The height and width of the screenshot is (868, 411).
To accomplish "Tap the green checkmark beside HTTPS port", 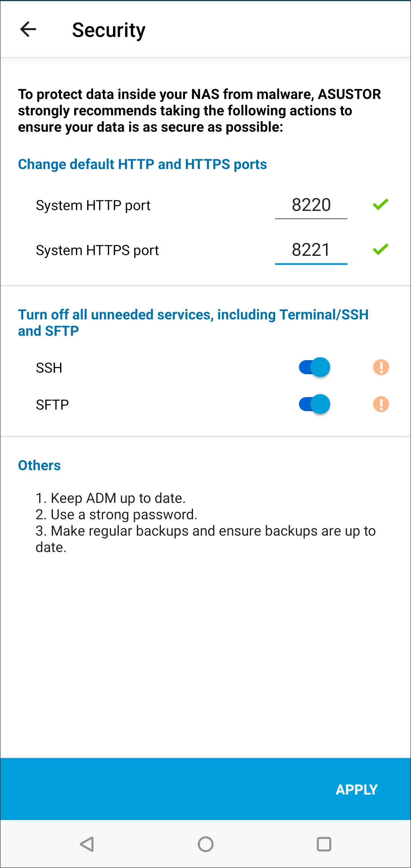I will [x=381, y=249].
